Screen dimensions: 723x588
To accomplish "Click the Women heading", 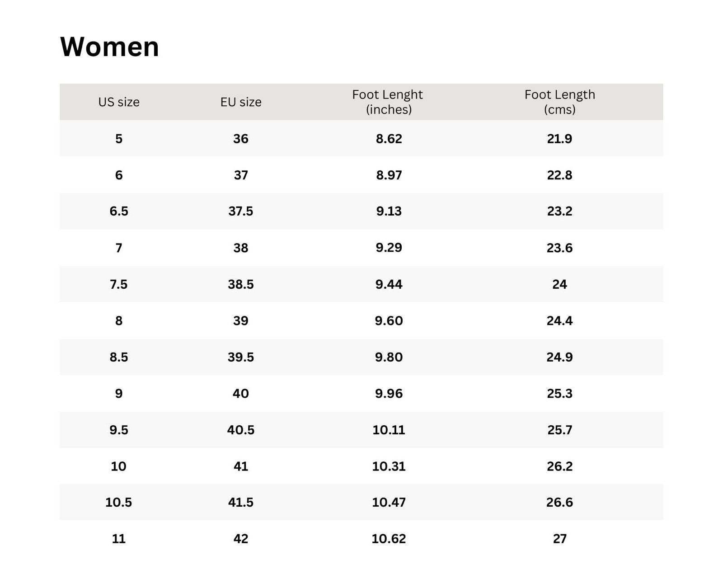I will click(x=109, y=47).
